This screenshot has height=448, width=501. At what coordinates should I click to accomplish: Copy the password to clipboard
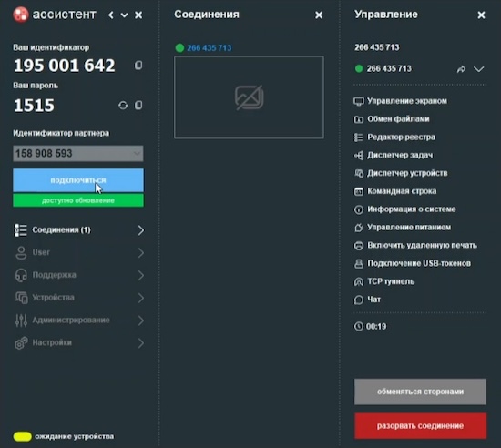click(x=138, y=105)
